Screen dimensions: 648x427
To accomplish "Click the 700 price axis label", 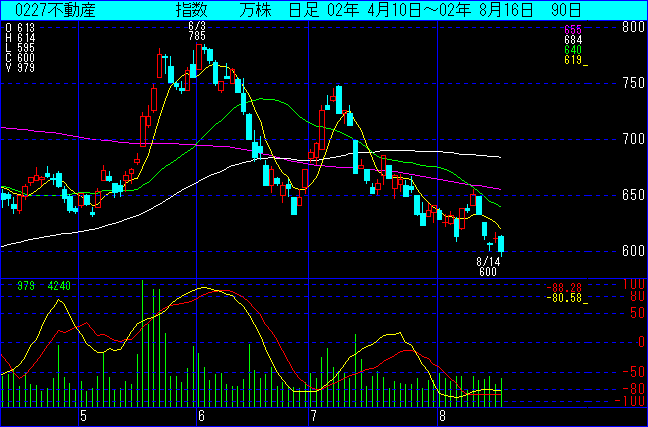I will click(634, 139).
